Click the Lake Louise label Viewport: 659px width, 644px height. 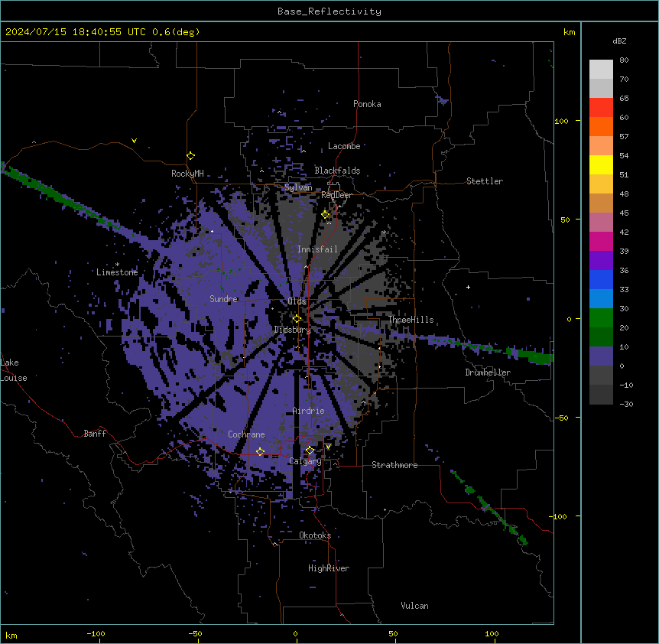(x=14, y=370)
